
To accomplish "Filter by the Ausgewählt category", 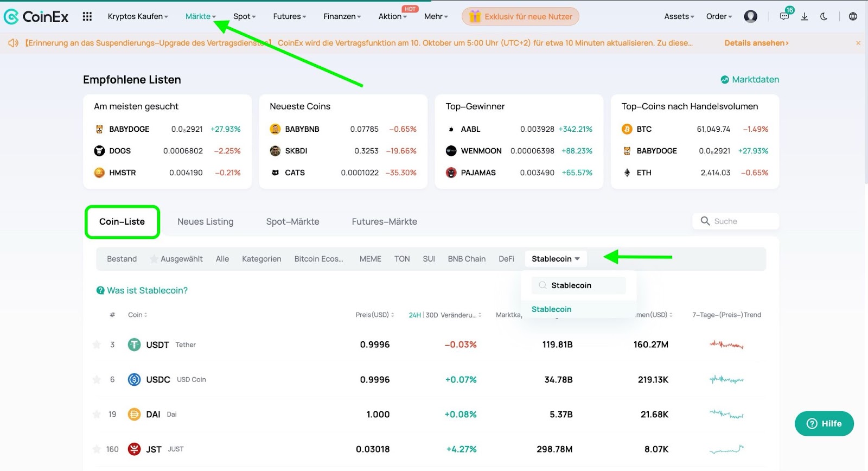I will 176,259.
